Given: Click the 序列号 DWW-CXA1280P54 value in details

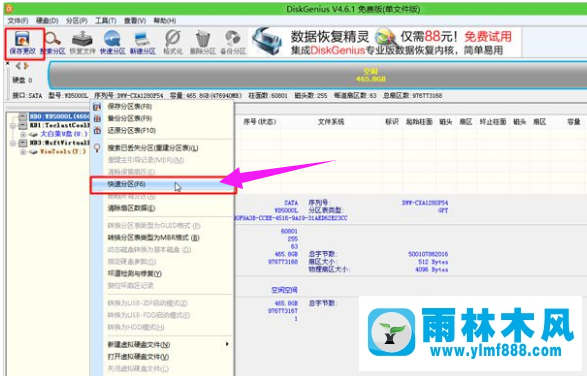Looking at the screenshot, I should tap(425, 203).
